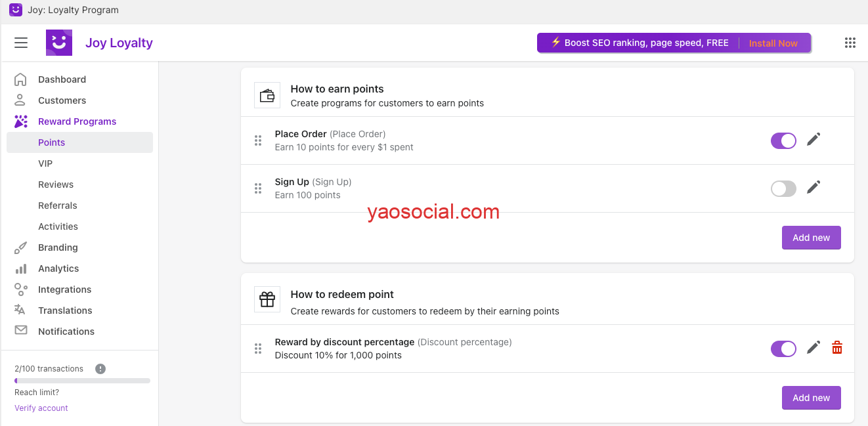Turn off discount percentage reward toggle
Screen dimensions: 868x426
pos(783,349)
